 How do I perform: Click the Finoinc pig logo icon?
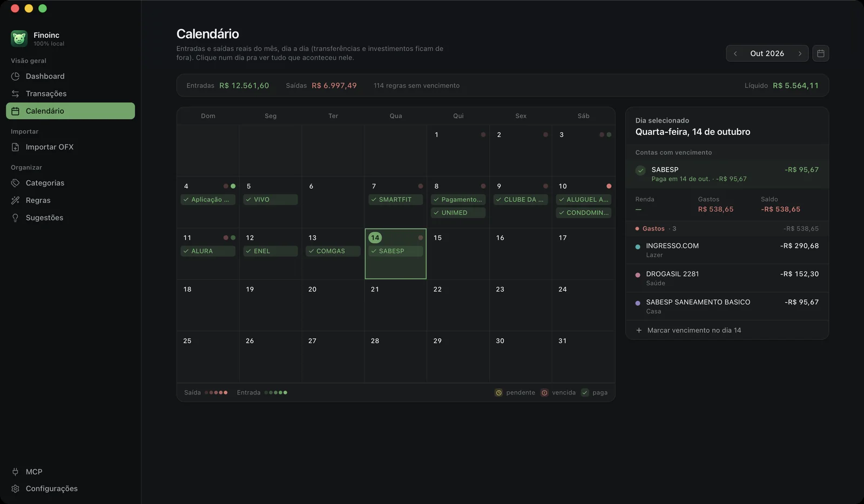[19, 38]
